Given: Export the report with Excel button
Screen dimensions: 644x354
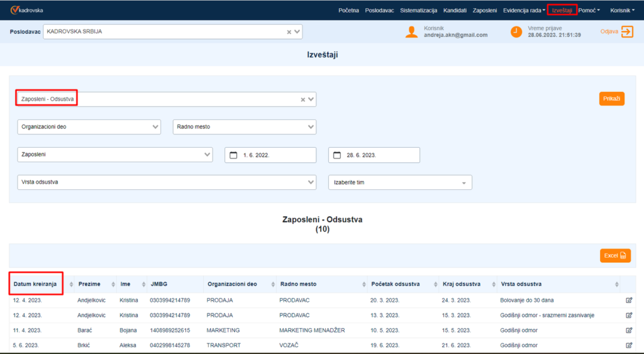Looking at the screenshot, I should click(x=614, y=255).
